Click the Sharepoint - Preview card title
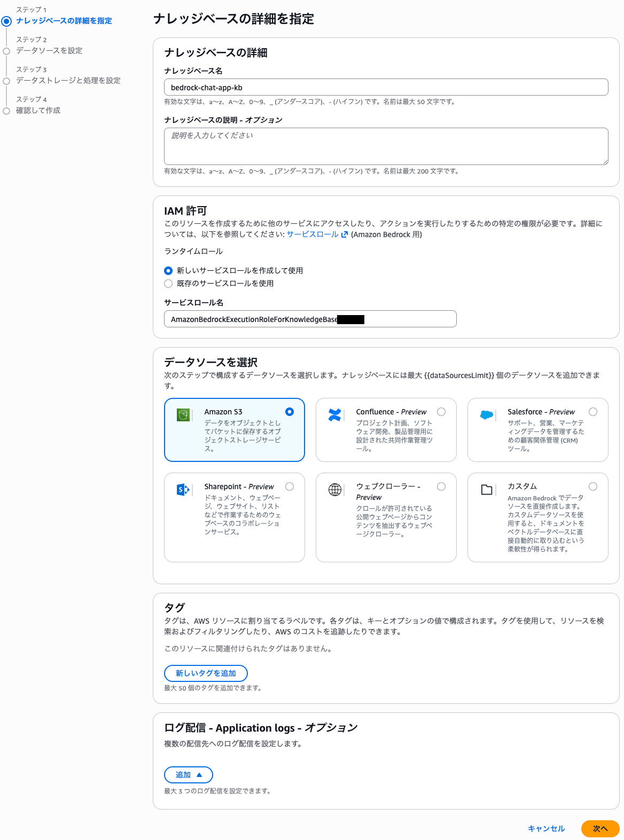 point(239,486)
